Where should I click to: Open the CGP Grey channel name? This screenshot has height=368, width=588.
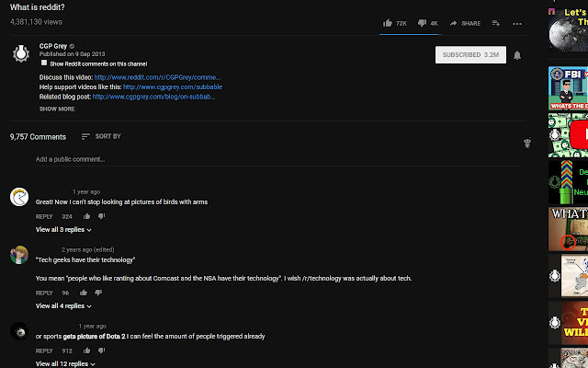click(x=53, y=46)
